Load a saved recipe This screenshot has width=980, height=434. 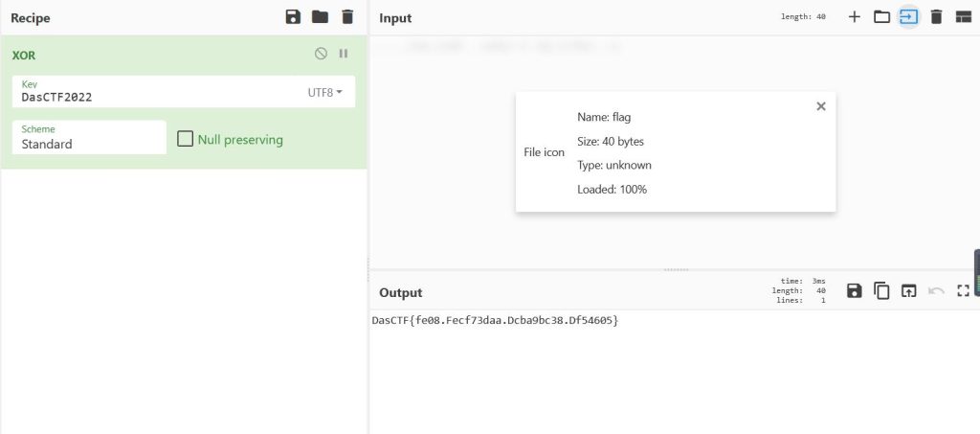(320, 17)
